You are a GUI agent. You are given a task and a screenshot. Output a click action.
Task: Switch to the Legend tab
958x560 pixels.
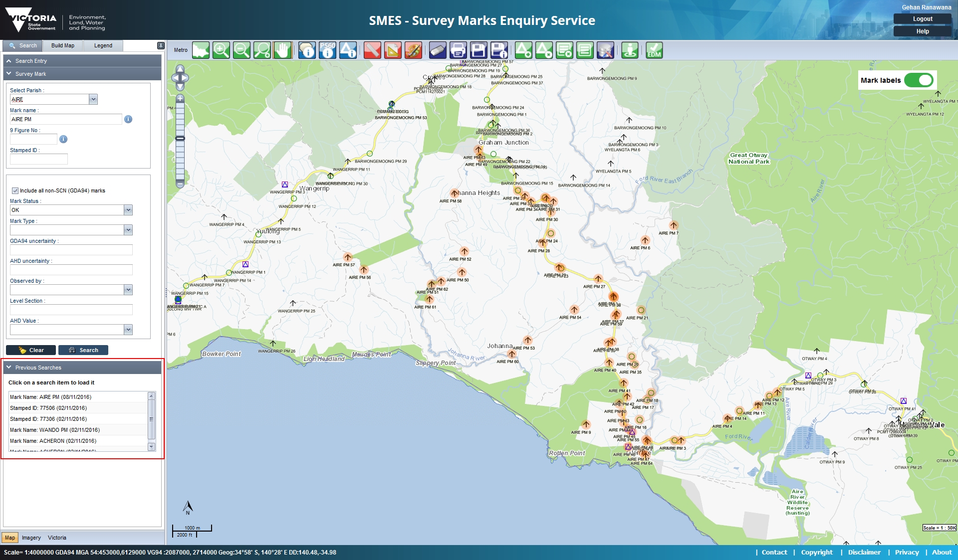point(103,45)
